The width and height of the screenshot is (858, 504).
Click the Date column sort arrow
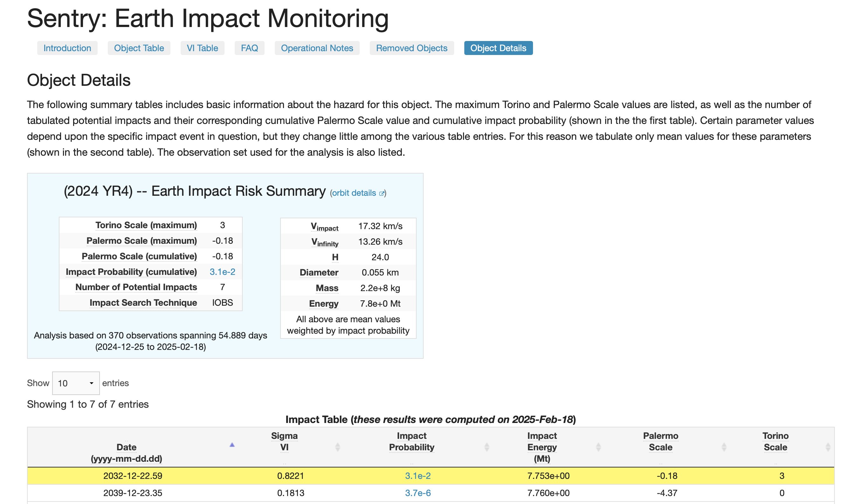click(x=232, y=445)
